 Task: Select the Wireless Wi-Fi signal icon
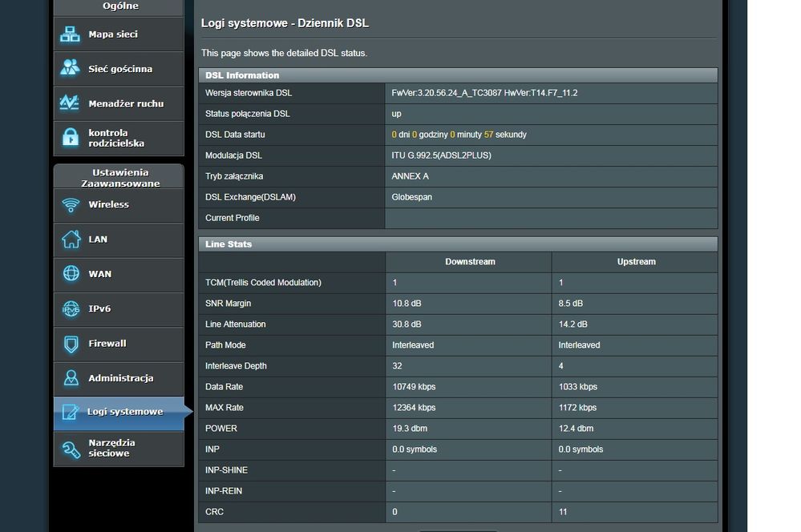[x=71, y=205]
